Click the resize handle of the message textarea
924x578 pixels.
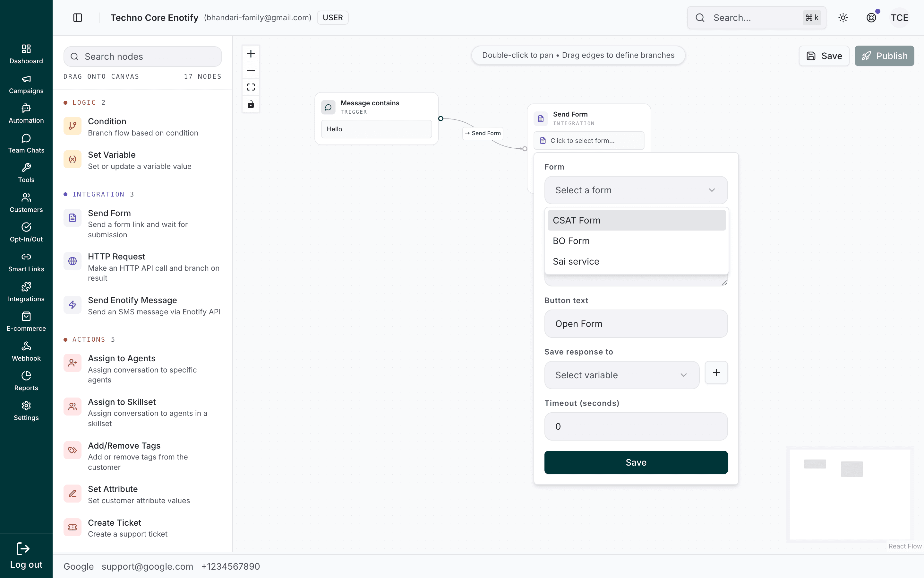724,283
